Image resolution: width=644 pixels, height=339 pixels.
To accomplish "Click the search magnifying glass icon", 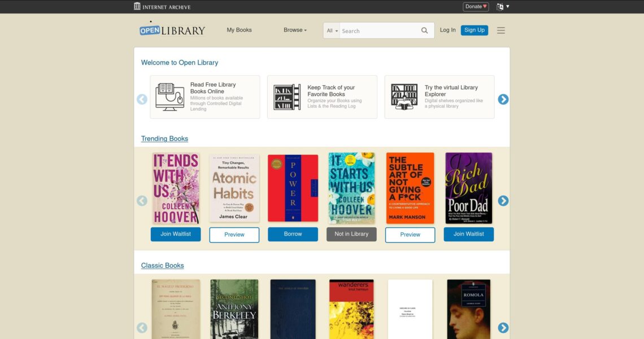I will [x=424, y=31].
